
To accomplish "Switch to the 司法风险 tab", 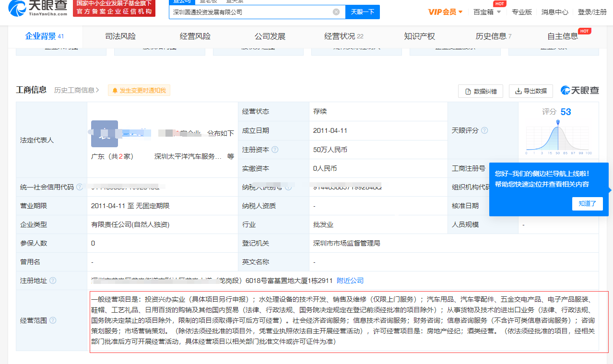I will [120, 36].
